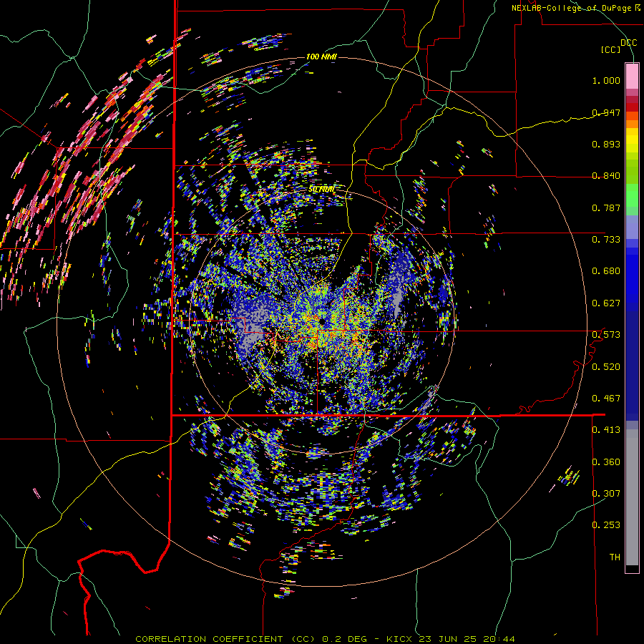Click the periwinkle light-blue color bar segment
644x644 pixels.
(632, 228)
